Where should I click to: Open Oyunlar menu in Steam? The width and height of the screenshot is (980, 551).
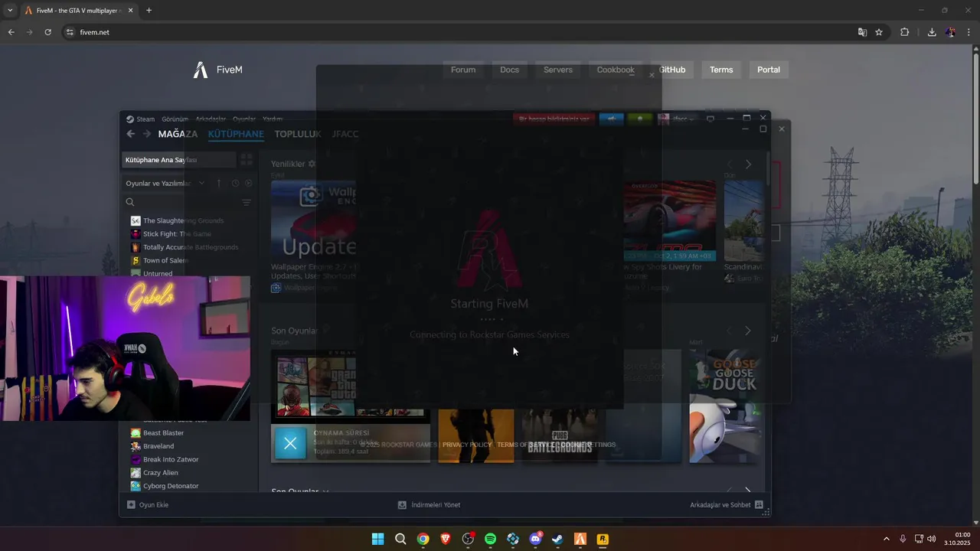pos(244,119)
